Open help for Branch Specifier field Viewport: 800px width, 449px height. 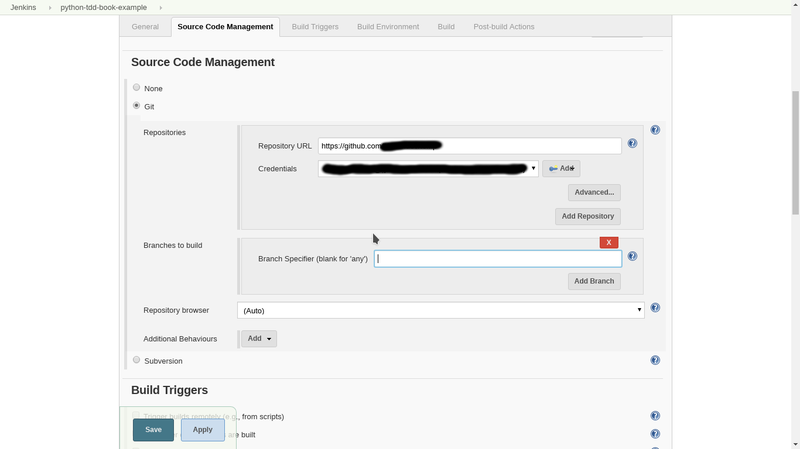[x=632, y=256]
